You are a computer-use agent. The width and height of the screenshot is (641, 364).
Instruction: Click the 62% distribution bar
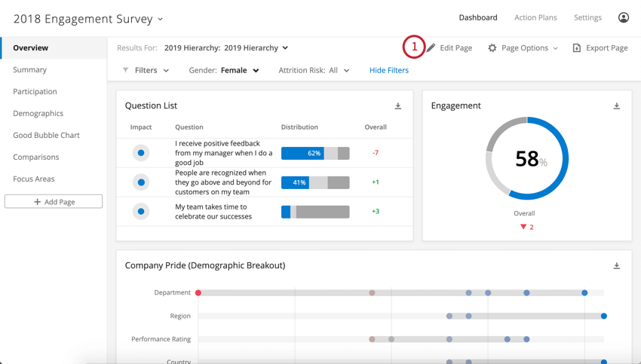point(315,153)
